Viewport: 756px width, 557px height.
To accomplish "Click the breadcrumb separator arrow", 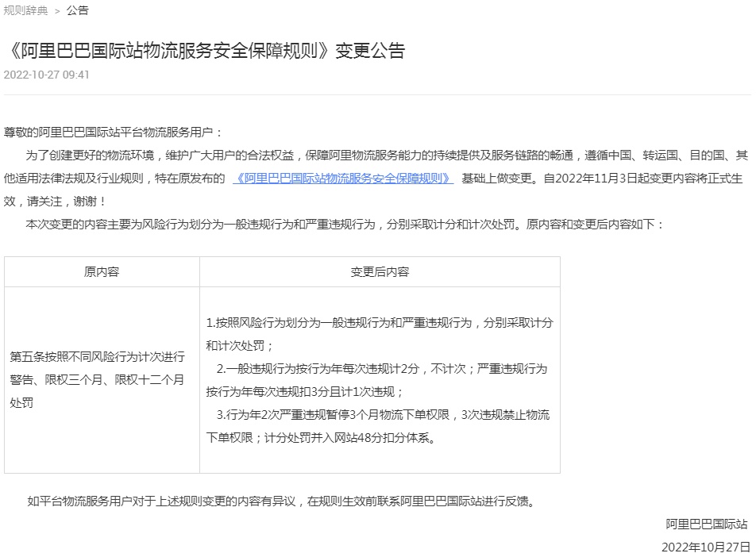I will coord(57,11).
